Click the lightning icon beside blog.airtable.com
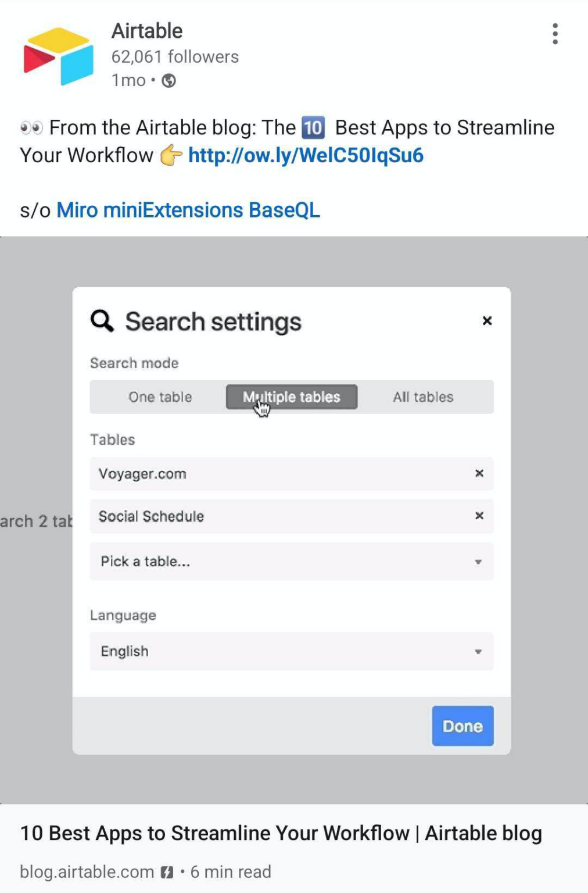 tap(167, 872)
